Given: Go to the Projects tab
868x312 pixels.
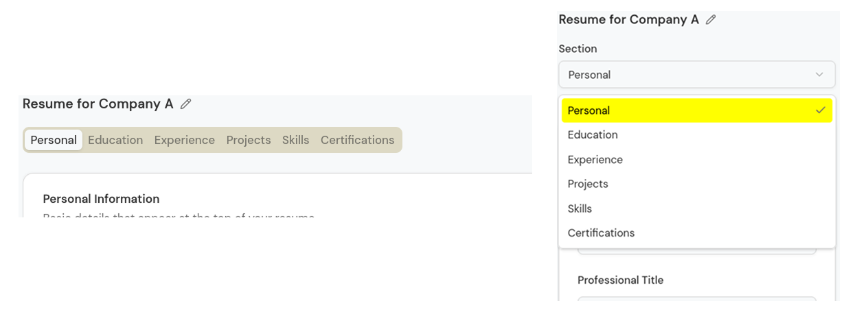Looking at the screenshot, I should (x=249, y=140).
